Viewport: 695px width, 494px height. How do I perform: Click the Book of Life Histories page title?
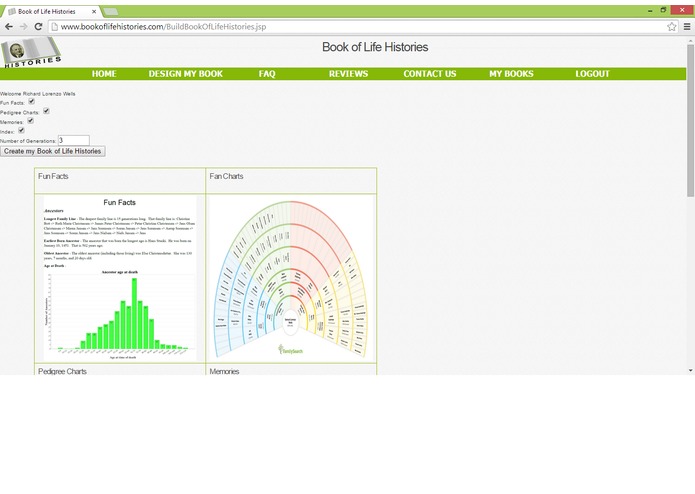375,47
